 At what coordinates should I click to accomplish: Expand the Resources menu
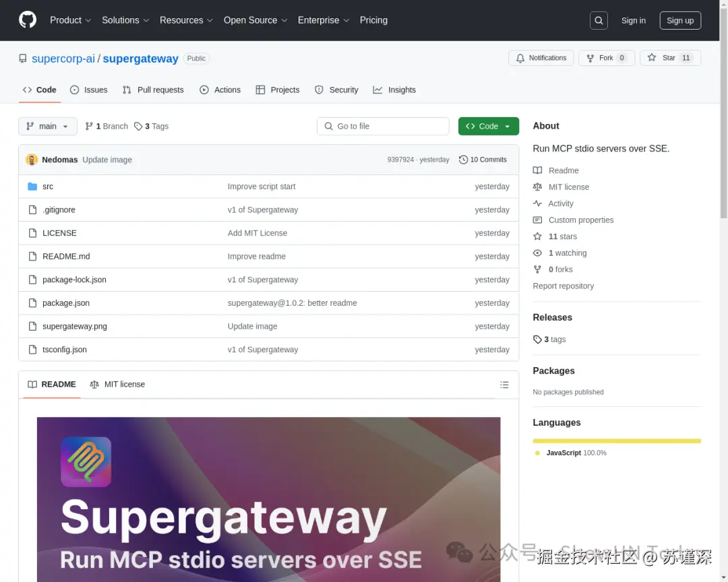186,20
